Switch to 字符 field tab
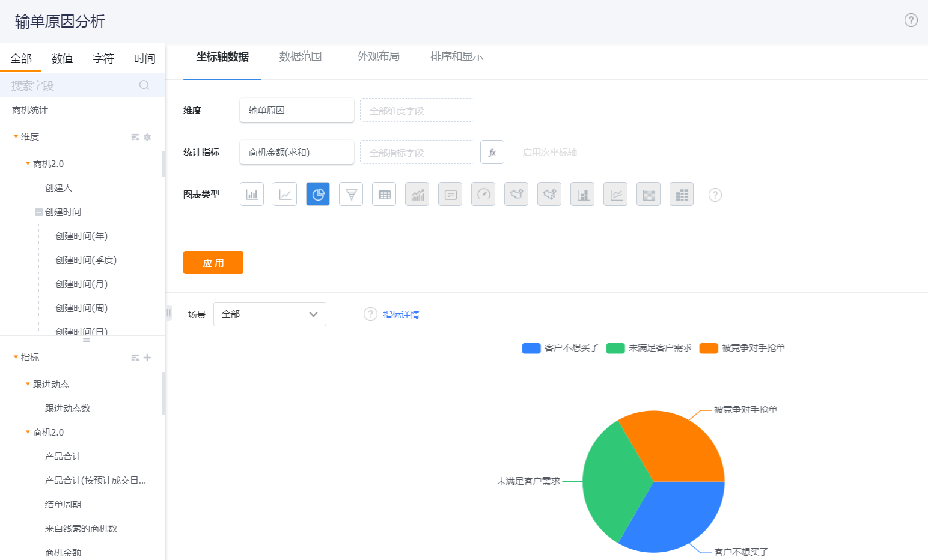The image size is (928, 560). 103,58
